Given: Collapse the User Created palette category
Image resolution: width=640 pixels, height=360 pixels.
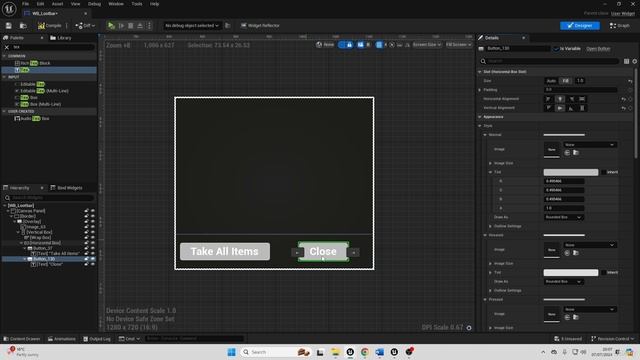Looking at the screenshot, I should coord(4,111).
